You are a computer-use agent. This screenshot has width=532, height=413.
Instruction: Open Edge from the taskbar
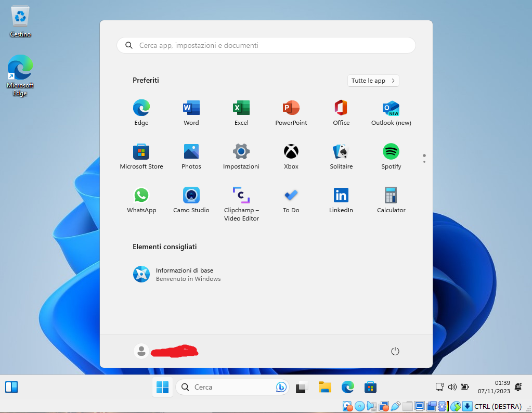[347, 387]
